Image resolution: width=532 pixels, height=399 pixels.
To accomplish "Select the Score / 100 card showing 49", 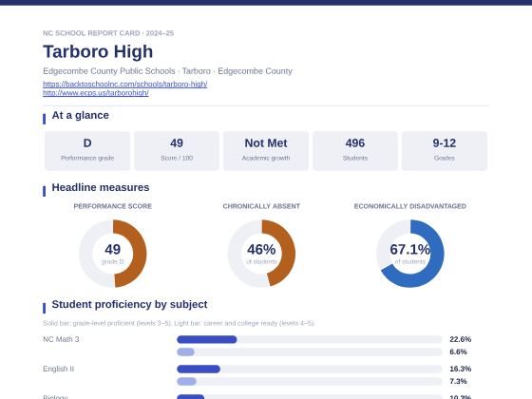I will [177, 151].
